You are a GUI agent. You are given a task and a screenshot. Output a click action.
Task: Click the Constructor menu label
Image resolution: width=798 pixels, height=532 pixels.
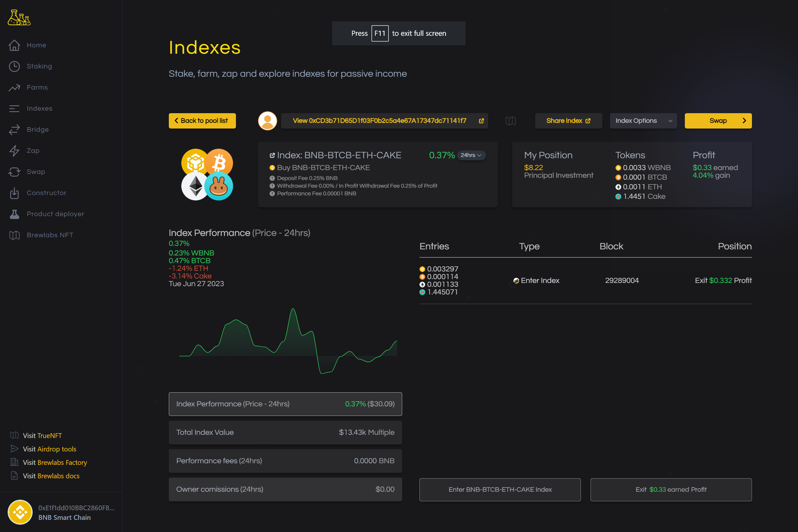[46, 193]
